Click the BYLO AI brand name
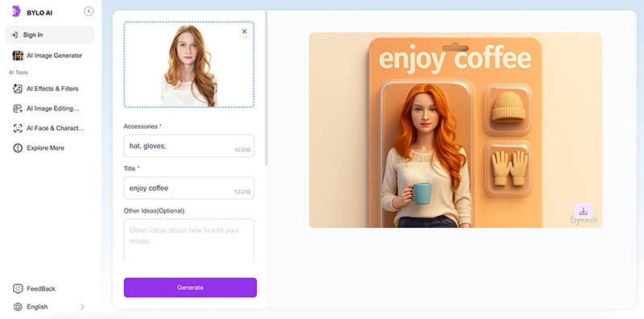The height and width of the screenshot is (319, 644). coord(39,12)
